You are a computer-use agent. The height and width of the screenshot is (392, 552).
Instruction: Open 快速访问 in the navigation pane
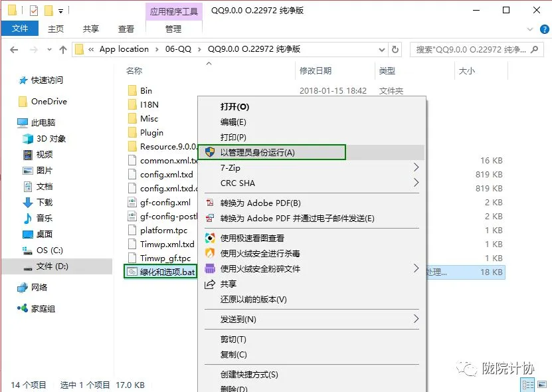[46, 80]
